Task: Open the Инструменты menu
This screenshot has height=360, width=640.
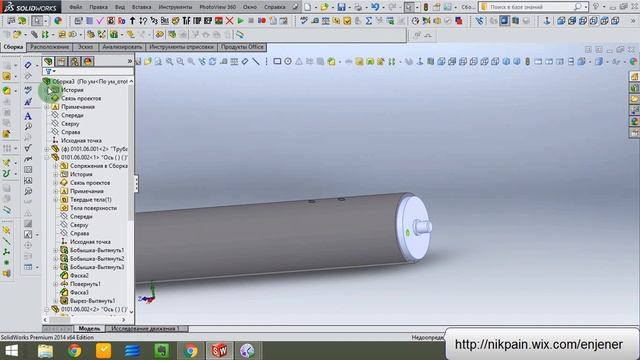Action: (x=176, y=7)
